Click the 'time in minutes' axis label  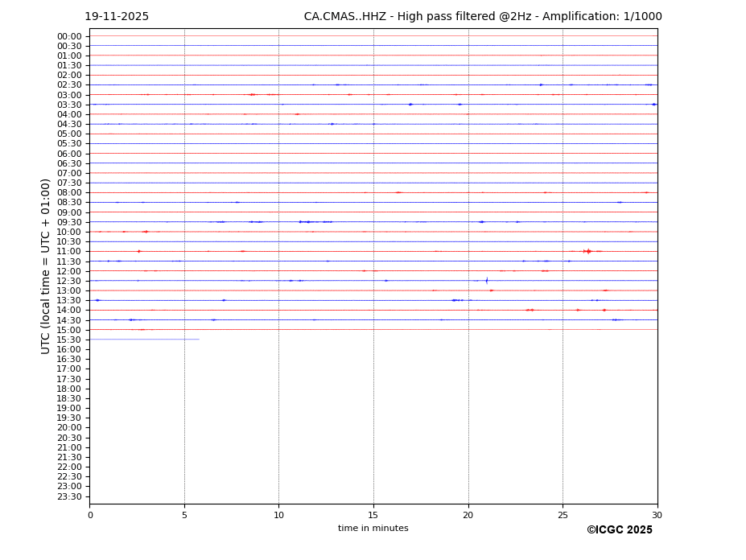373,529
